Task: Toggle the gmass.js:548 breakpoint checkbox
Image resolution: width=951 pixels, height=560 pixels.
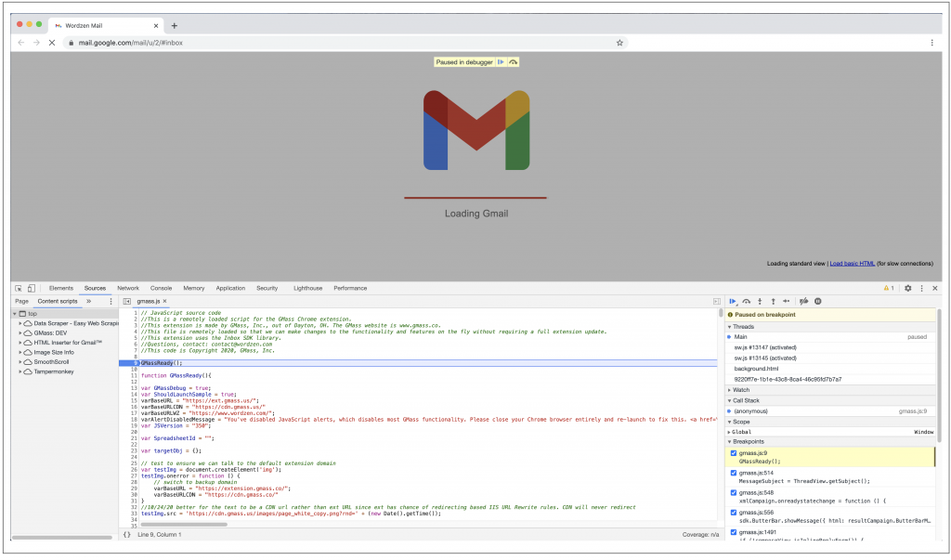Action: point(735,493)
